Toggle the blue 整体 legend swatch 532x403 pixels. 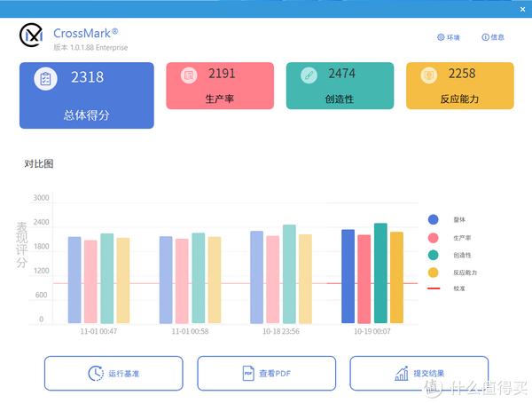click(434, 219)
